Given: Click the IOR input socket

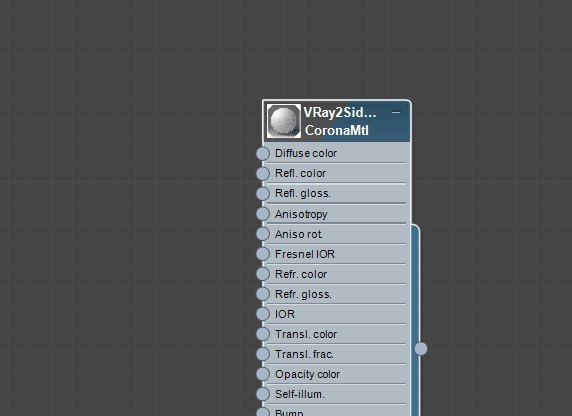Looking at the screenshot, I should pos(263,314).
